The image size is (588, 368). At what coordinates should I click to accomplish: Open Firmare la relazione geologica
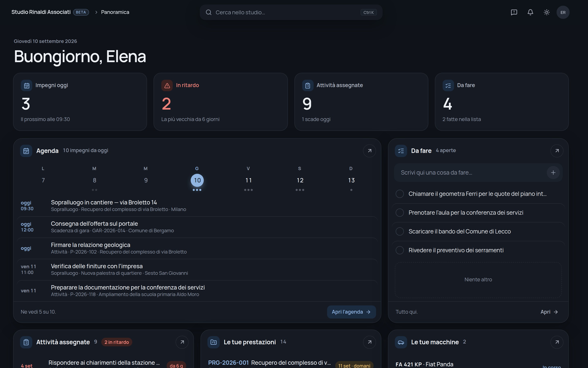click(x=197, y=248)
